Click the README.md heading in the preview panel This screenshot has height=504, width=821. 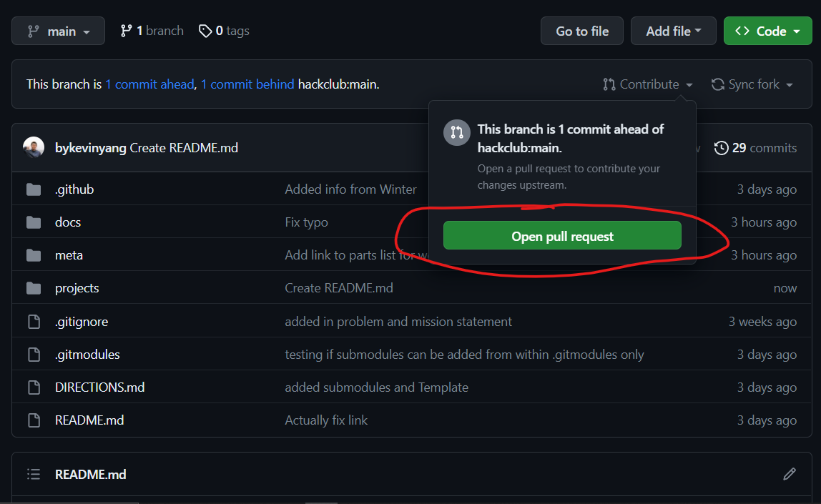[91, 474]
